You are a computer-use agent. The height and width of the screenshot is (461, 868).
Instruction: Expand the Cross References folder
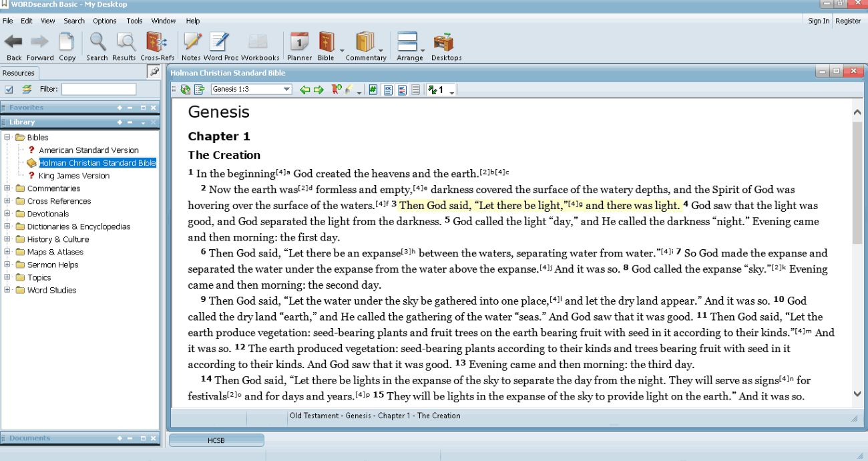tap(7, 201)
